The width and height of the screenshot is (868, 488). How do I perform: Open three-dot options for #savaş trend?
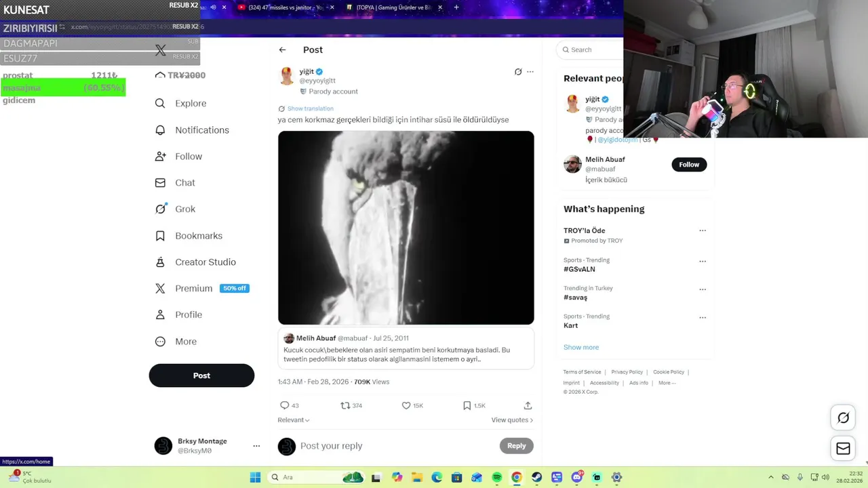pos(703,289)
